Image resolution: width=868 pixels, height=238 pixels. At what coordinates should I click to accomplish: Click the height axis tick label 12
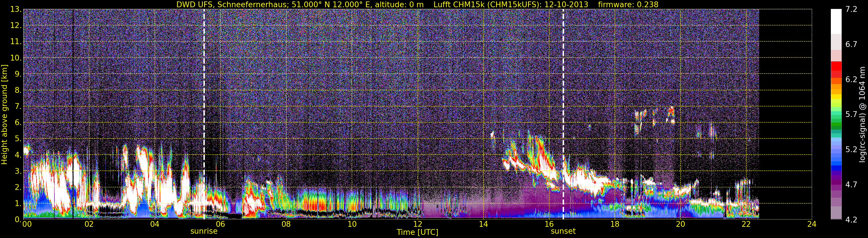(x=16, y=26)
